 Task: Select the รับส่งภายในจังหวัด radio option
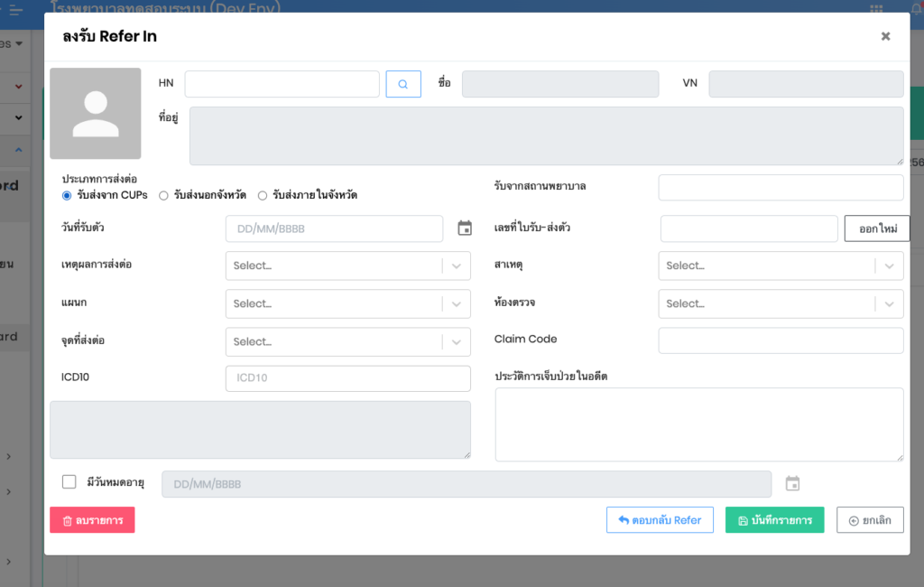coord(263,195)
